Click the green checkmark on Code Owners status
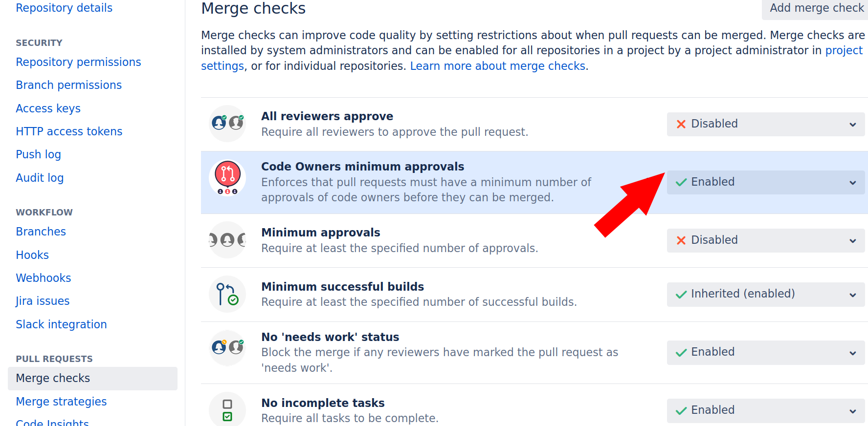The image size is (868, 426). pyautogui.click(x=681, y=182)
